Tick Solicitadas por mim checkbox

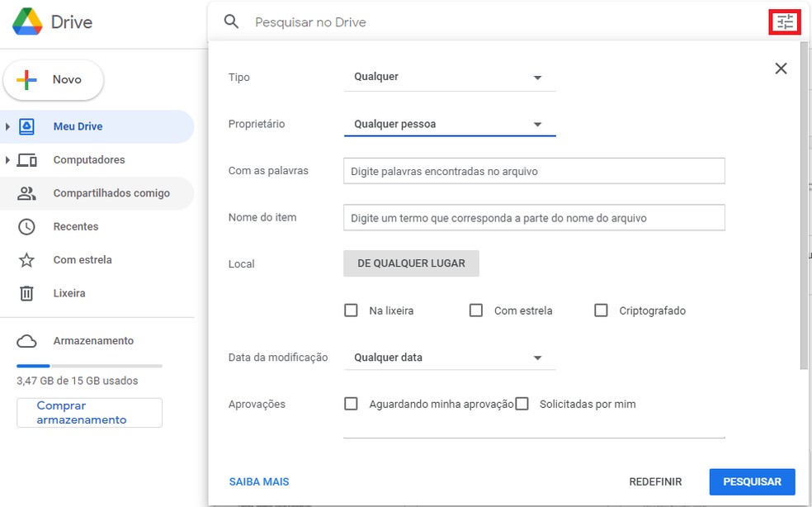click(x=522, y=404)
